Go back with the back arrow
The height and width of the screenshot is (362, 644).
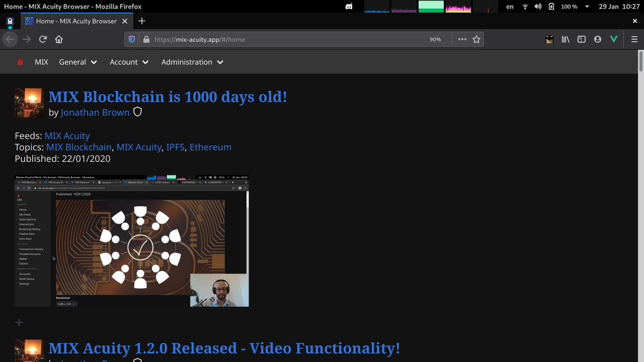pyautogui.click(x=10, y=39)
